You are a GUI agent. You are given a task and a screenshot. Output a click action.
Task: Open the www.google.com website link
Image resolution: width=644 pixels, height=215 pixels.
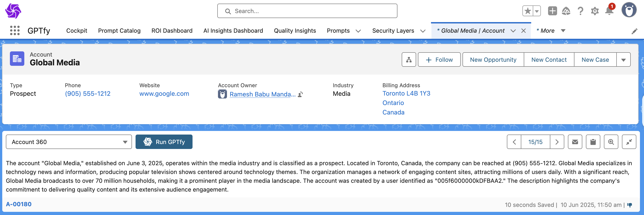164,94
